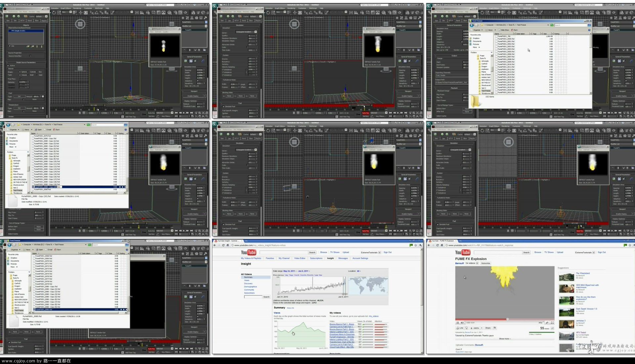Open the Jun 6, 2011 end date dropdown
This screenshot has height=364, width=635.
304,271
